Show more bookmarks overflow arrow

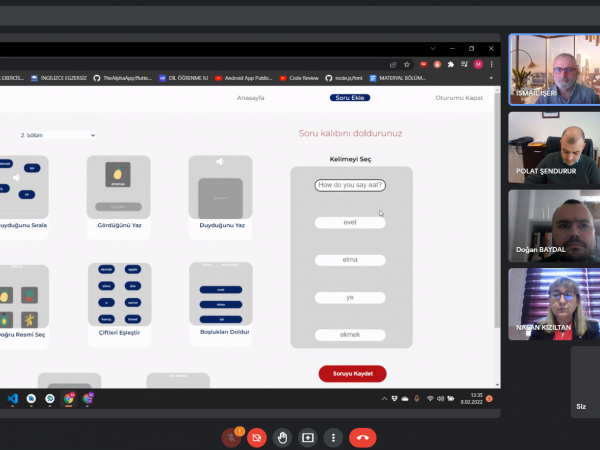491,78
